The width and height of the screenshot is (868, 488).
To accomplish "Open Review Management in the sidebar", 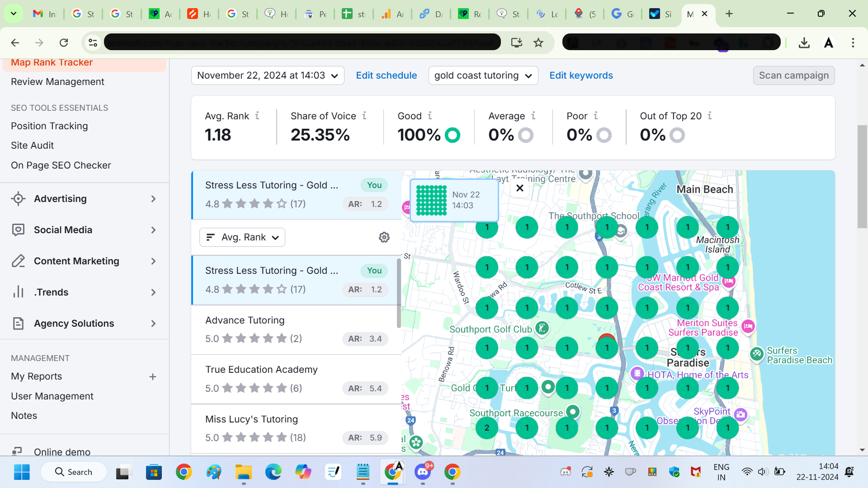I will [x=57, y=82].
